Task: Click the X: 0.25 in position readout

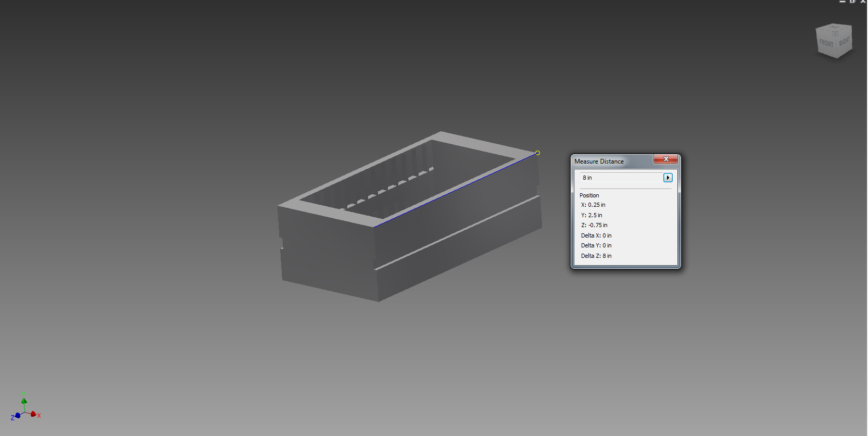Action: tap(593, 205)
